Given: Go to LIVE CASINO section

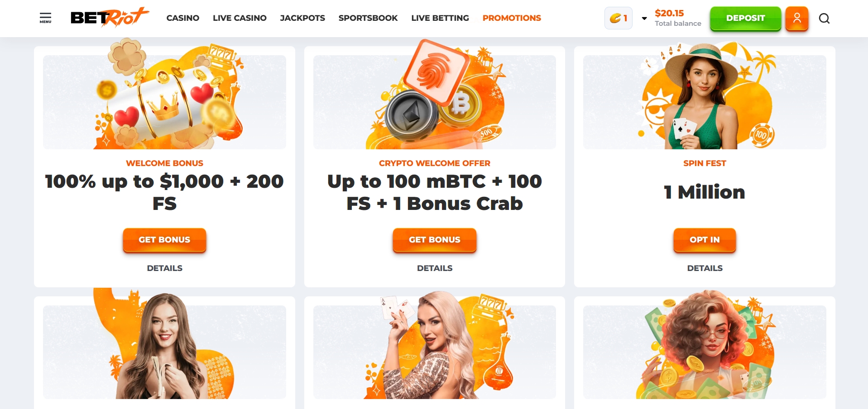Looking at the screenshot, I should 240,18.
